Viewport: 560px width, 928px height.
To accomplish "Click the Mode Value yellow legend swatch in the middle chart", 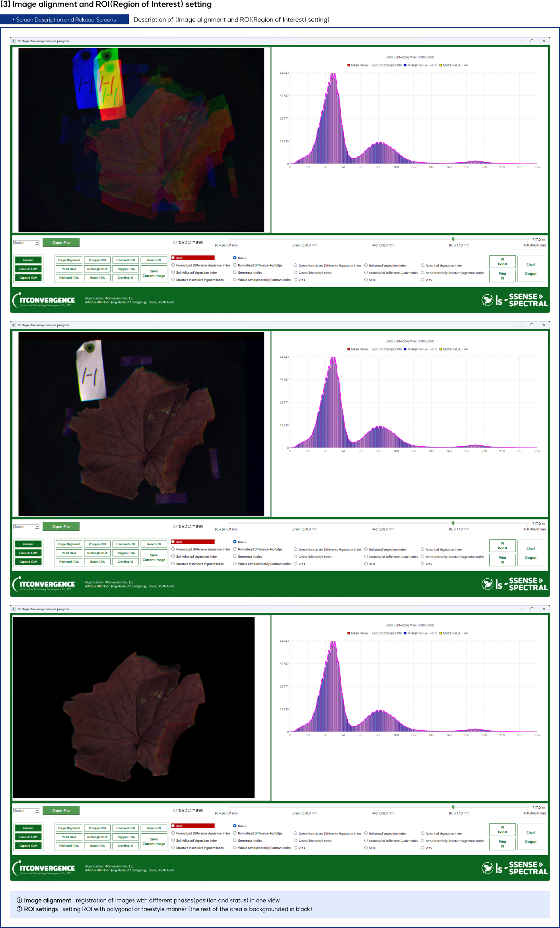I will coord(441,349).
